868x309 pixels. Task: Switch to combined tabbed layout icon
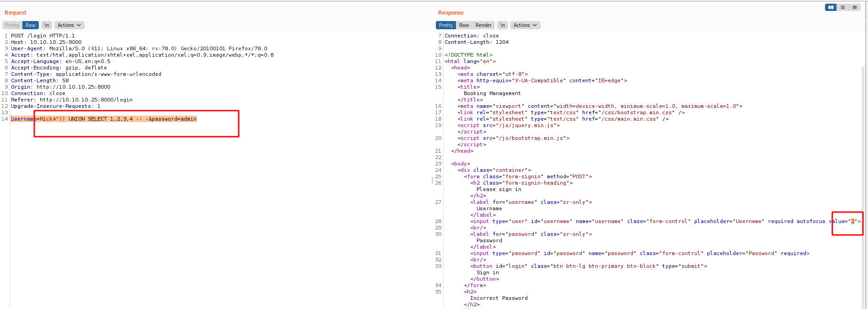coord(855,7)
